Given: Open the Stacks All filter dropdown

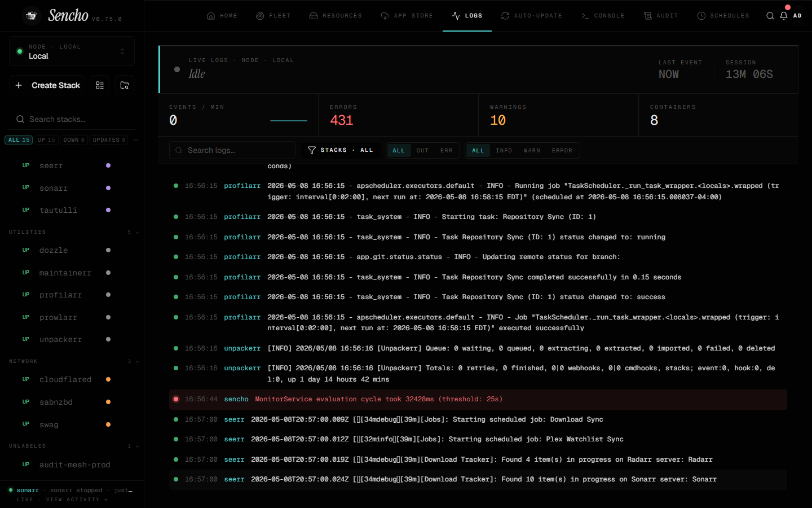Looking at the screenshot, I should 341,150.
